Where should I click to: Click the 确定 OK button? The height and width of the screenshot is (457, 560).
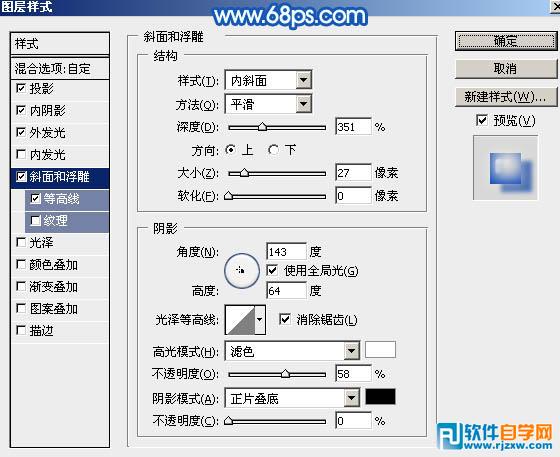point(506,41)
